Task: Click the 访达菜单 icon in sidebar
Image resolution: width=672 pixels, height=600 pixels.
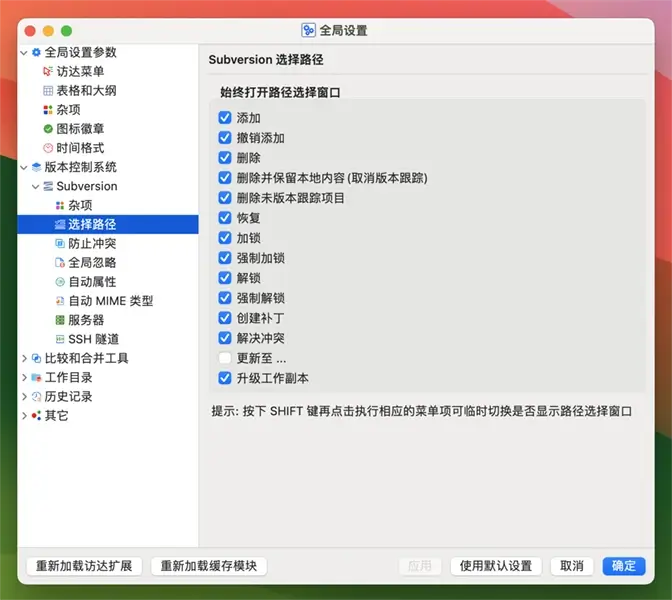Action: [48, 71]
